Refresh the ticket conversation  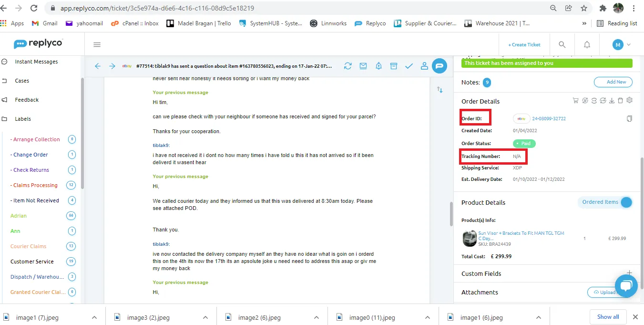(348, 66)
